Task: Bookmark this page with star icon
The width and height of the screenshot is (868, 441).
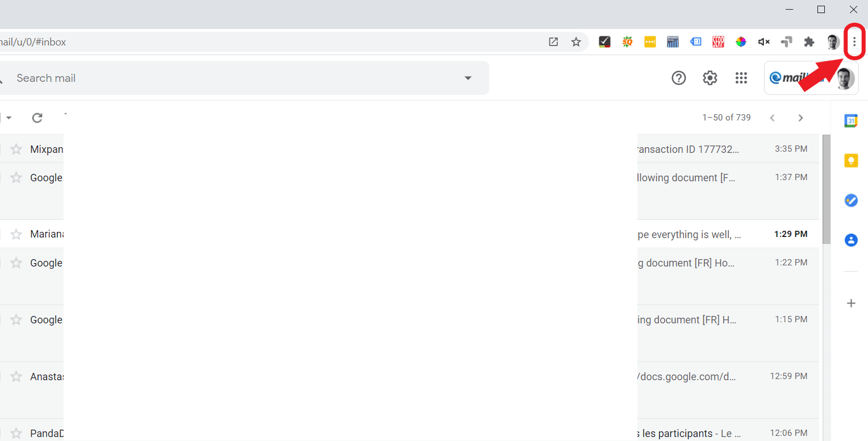Action: [x=576, y=42]
